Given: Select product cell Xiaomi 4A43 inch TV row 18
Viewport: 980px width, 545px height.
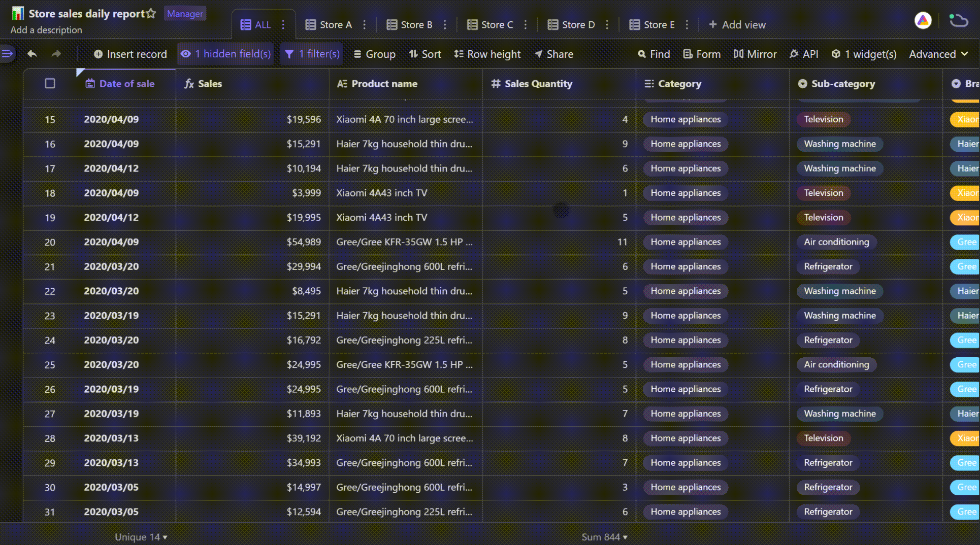Looking at the screenshot, I should (x=406, y=193).
